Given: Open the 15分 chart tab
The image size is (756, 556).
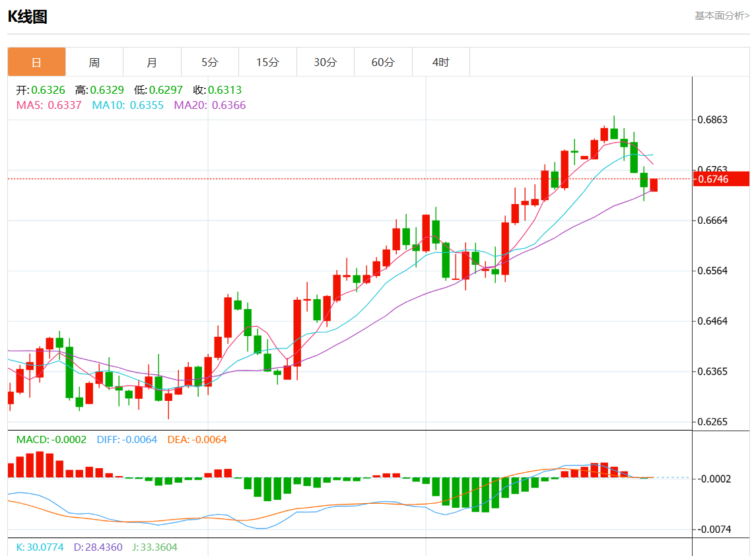Looking at the screenshot, I should pyautogui.click(x=267, y=62).
